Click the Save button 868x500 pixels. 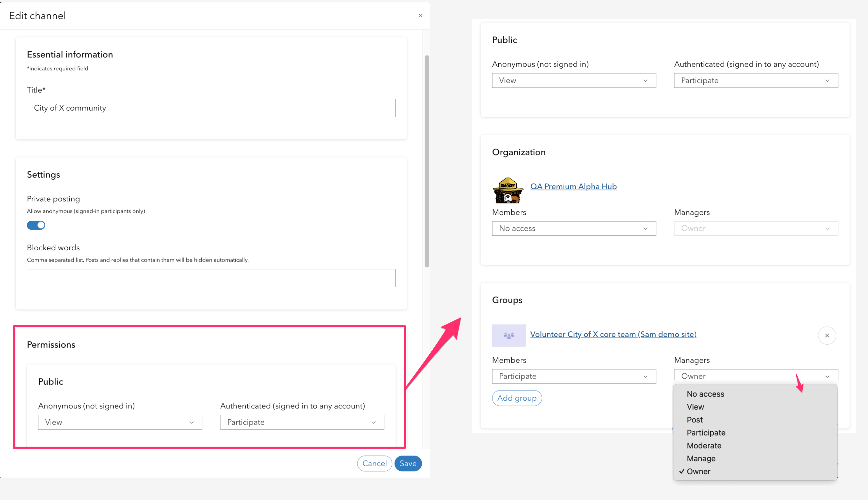click(407, 463)
